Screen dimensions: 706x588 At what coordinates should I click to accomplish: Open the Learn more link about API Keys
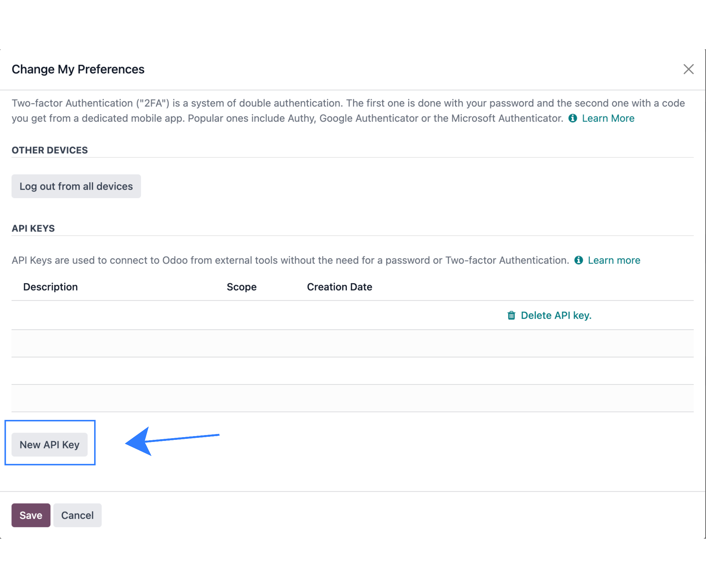pyautogui.click(x=614, y=260)
